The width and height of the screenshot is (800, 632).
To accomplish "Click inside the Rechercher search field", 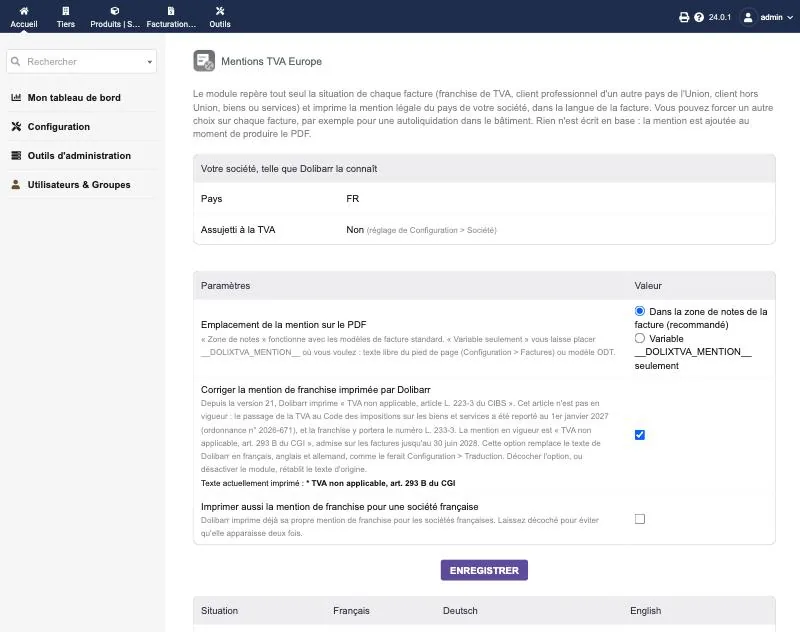I will click(84, 61).
